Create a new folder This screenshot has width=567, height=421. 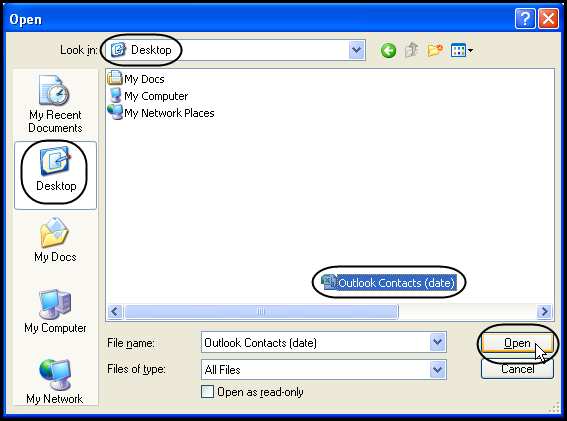point(435,50)
